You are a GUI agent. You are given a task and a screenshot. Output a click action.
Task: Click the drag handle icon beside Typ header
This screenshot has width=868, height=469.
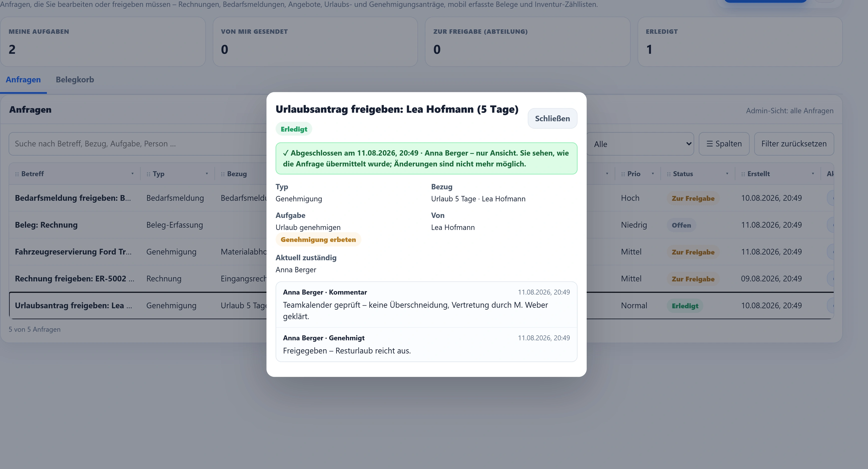[x=148, y=174]
